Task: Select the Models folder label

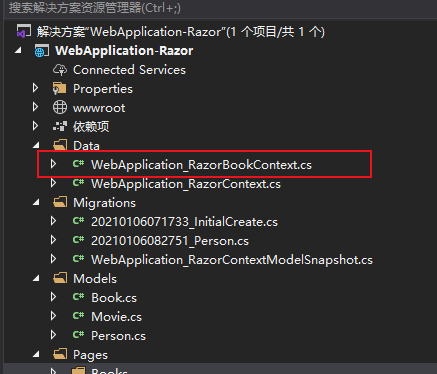Action: pyautogui.click(x=95, y=279)
